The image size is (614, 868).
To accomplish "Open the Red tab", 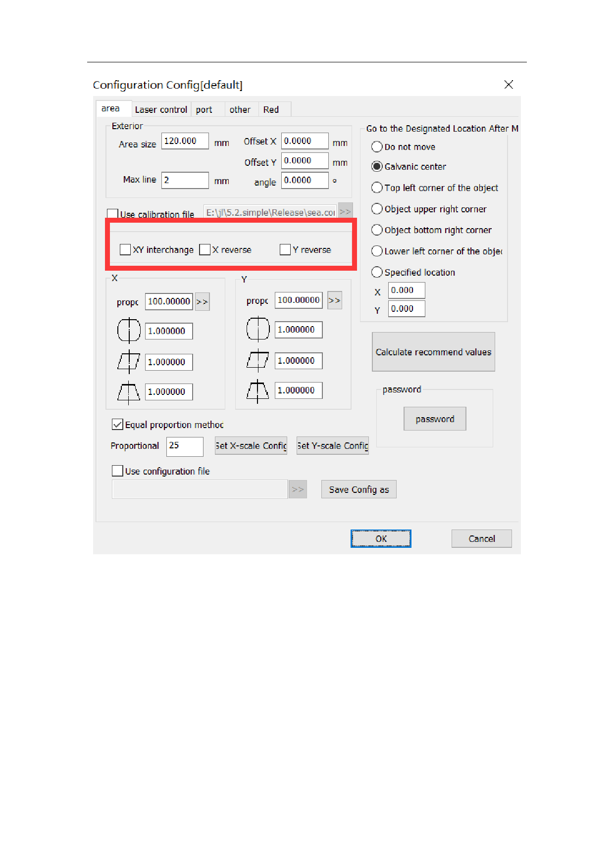I will click(271, 109).
